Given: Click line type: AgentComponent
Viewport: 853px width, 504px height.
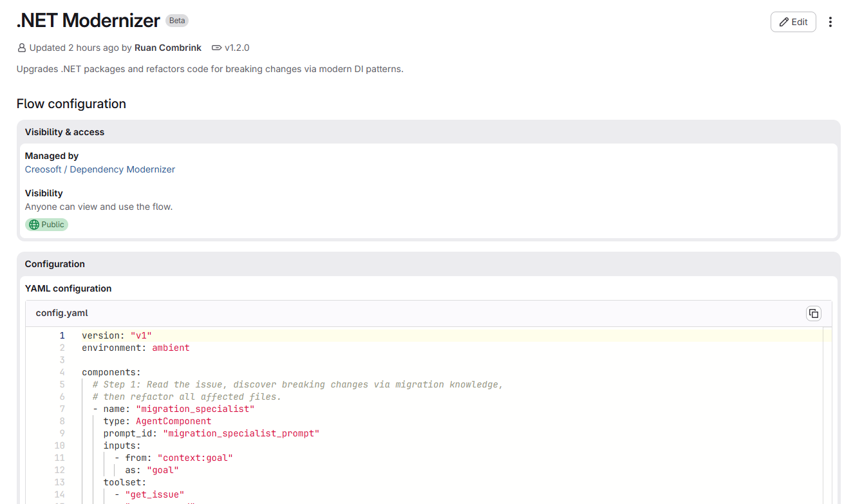Looking at the screenshot, I should click(x=158, y=421).
